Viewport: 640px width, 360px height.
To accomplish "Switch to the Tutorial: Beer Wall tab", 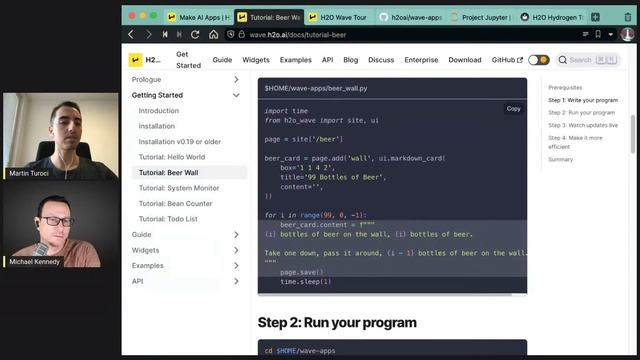I will coord(269,17).
